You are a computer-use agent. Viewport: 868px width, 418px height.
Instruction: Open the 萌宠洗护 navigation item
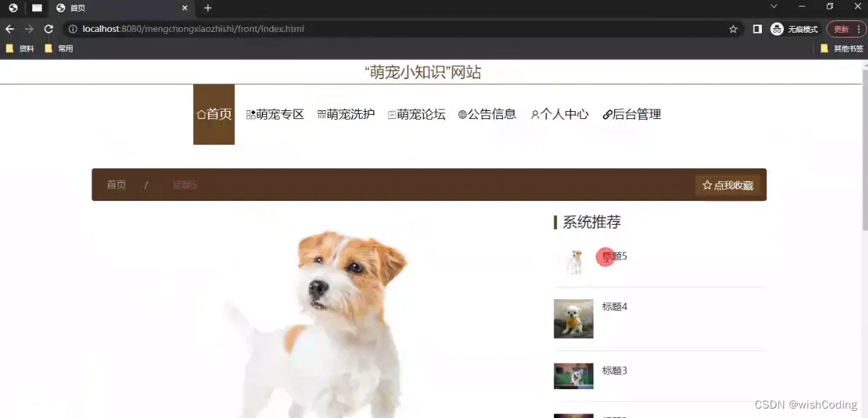click(346, 115)
